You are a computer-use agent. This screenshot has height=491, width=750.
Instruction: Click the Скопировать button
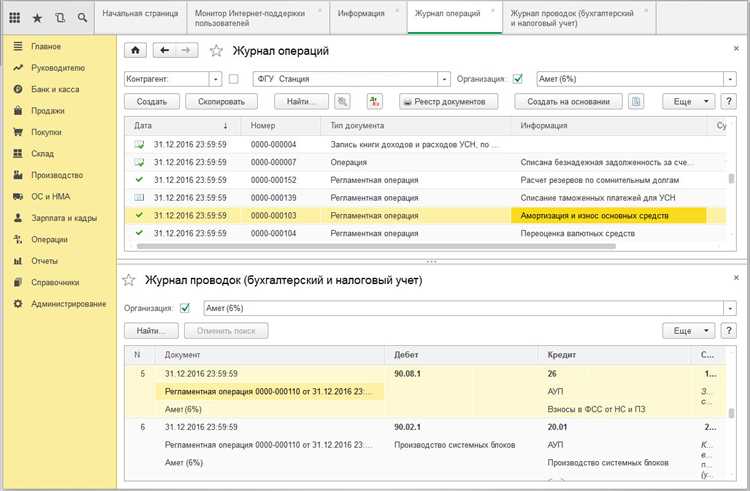221,101
